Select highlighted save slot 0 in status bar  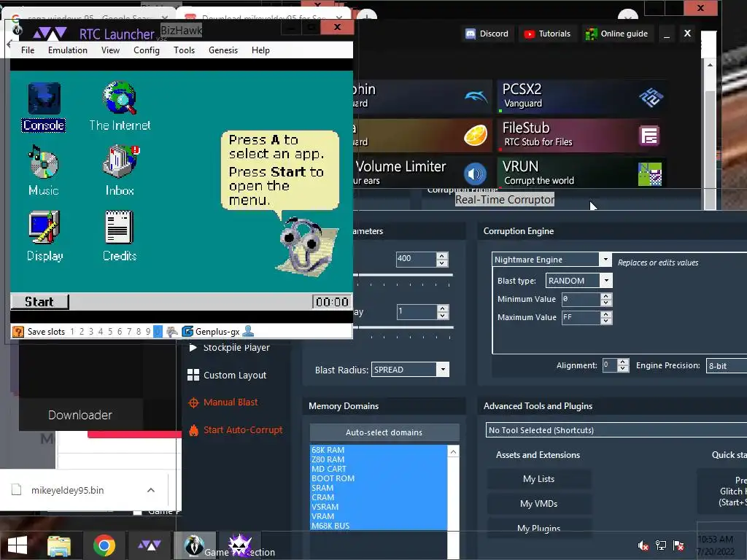[x=158, y=332]
